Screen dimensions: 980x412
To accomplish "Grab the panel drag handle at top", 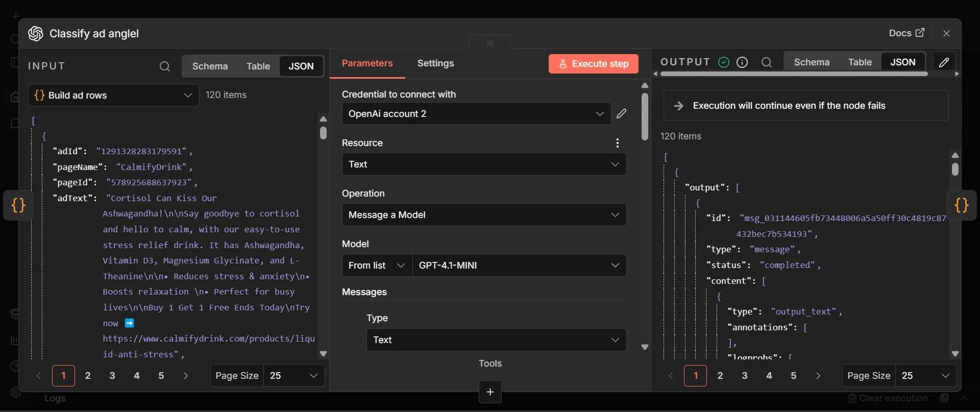I will point(490,43).
